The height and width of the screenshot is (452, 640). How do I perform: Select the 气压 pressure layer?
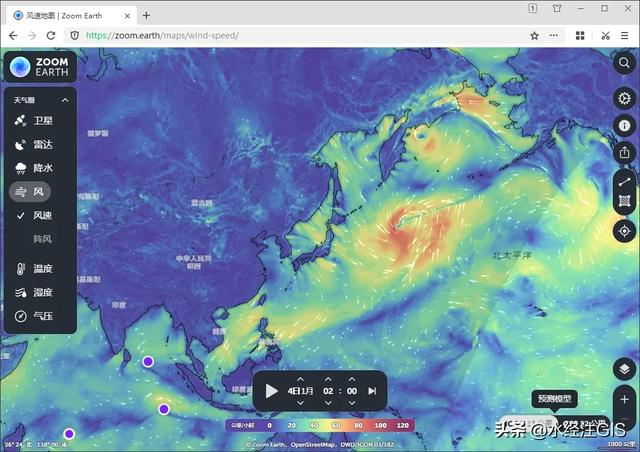click(x=34, y=316)
